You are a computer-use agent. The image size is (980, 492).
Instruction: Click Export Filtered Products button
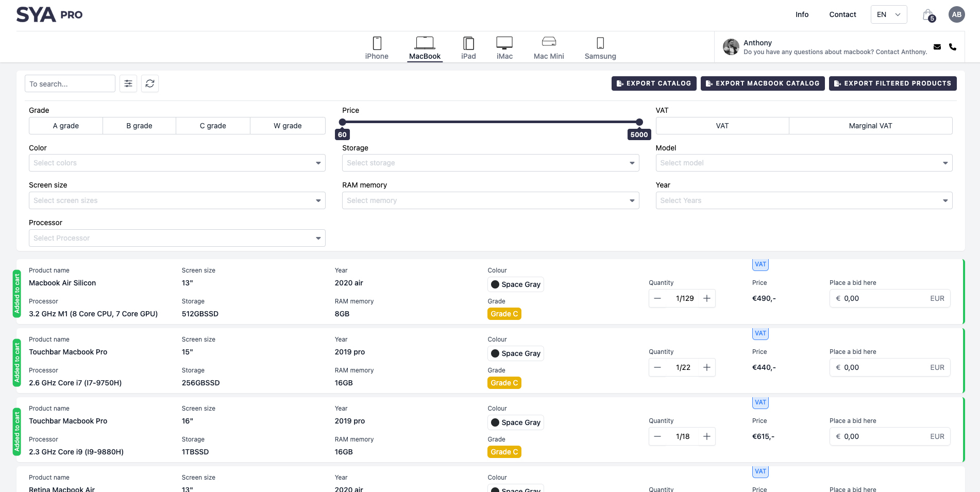point(892,83)
